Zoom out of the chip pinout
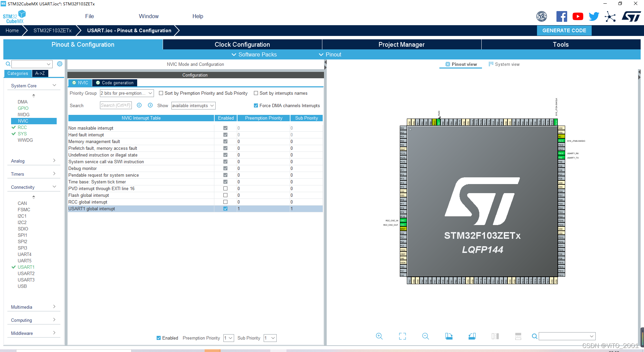The width and height of the screenshot is (644, 352). coord(426,336)
